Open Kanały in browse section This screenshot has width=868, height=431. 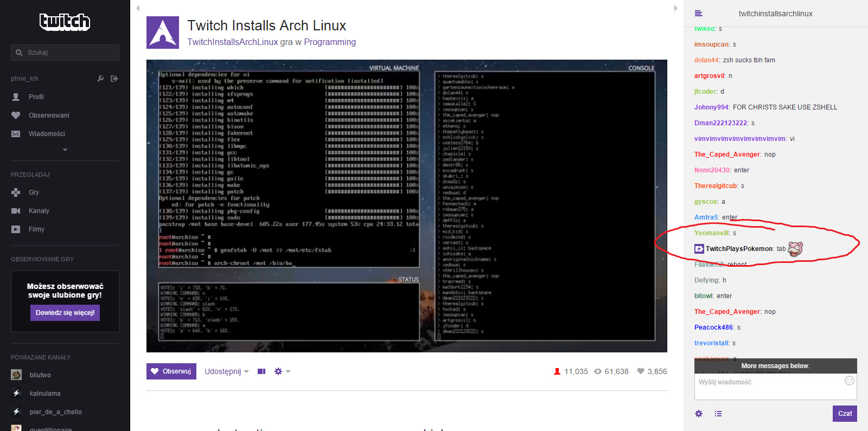tap(39, 211)
